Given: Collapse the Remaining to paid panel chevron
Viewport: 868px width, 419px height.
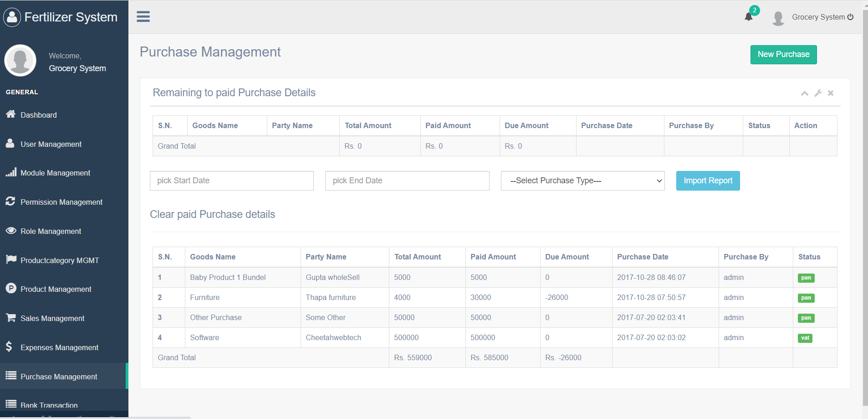Looking at the screenshot, I should pyautogui.click(x=805, y=93).
